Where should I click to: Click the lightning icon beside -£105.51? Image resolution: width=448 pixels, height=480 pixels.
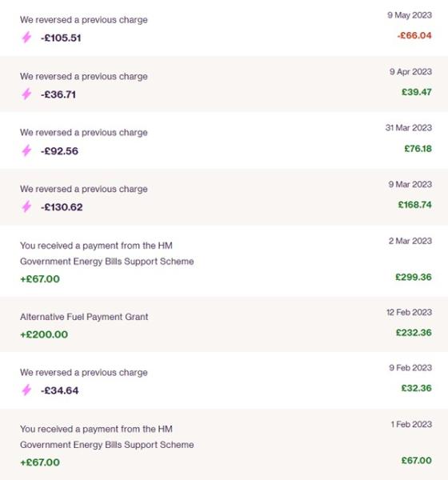pos(26,38)
